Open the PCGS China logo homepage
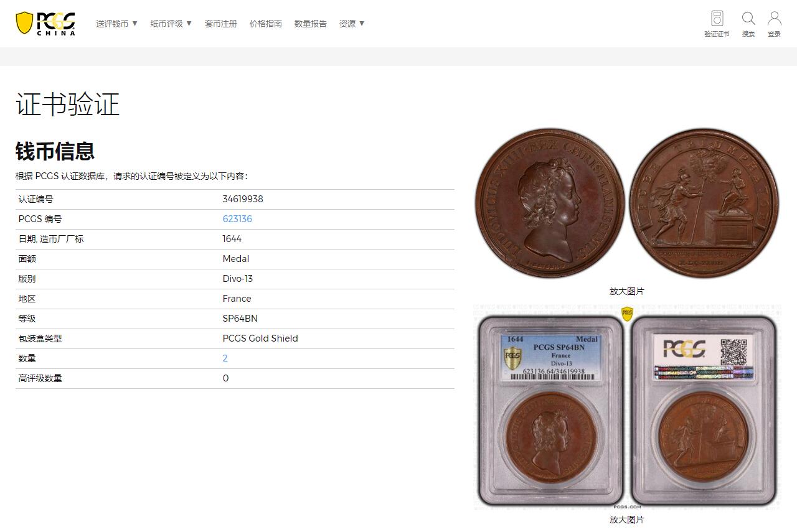 coord(45,24)
